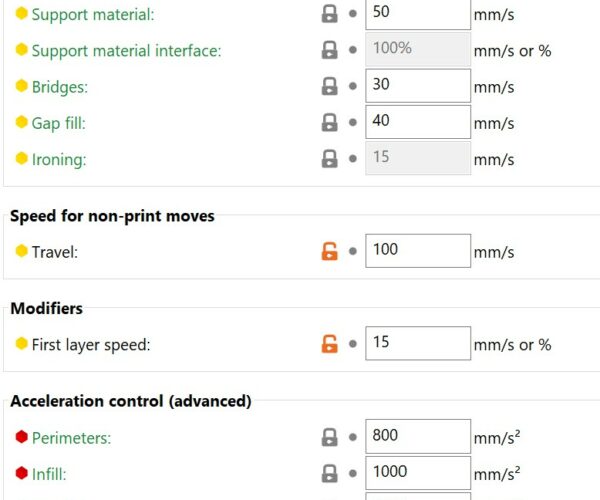Click the lock icon for Support material
This screenshot has width=600, height=500.
click(329, 14)
